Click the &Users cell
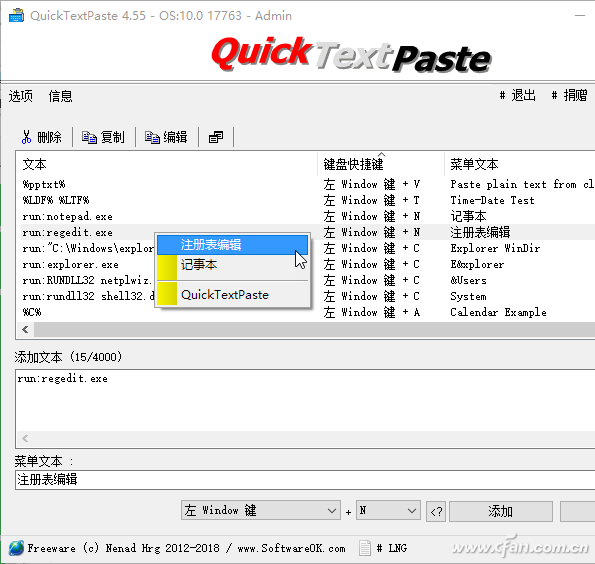The width and height of the screenshot is (595, 564). [x=468, y=280]
